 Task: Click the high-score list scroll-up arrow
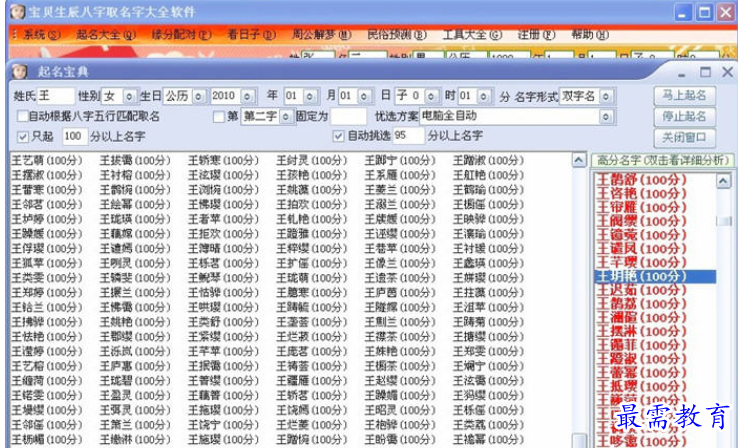click(x=723, y=181)
